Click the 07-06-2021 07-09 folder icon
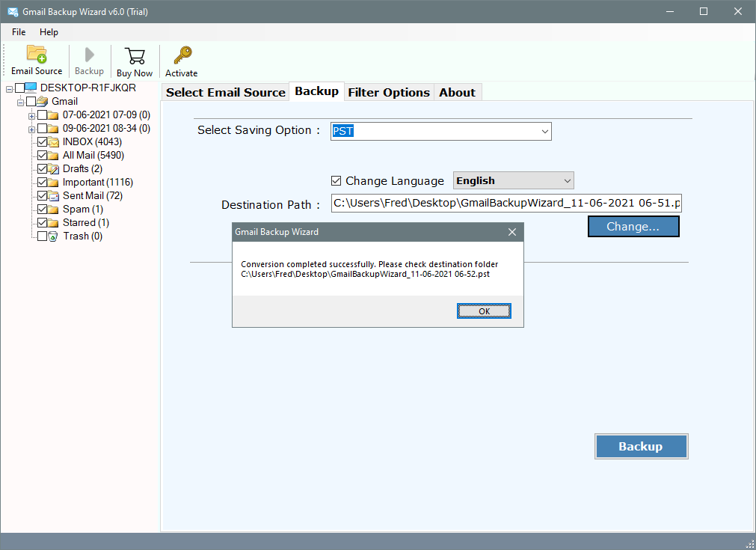756x550 pixels. coord(53,114)
